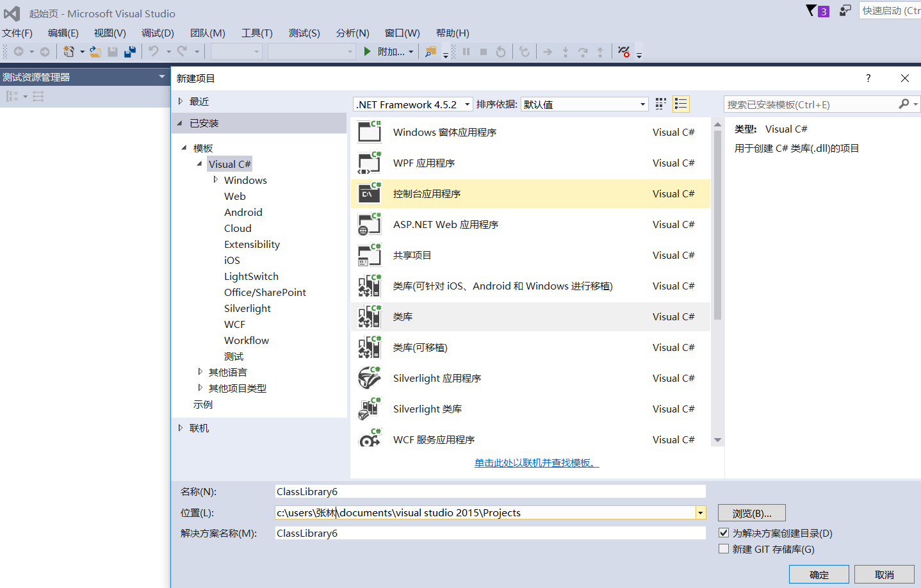Click the 控制台应用程序 console template icon
The height and width of the screenshot is (588, 921).
[x=370, y=193]
